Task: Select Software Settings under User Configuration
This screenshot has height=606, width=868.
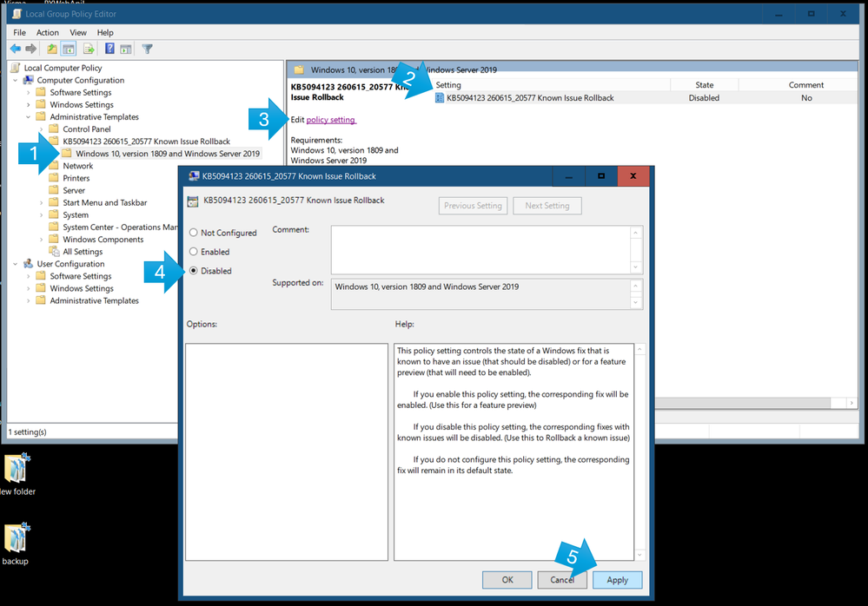Action: [x=81, y=276]
